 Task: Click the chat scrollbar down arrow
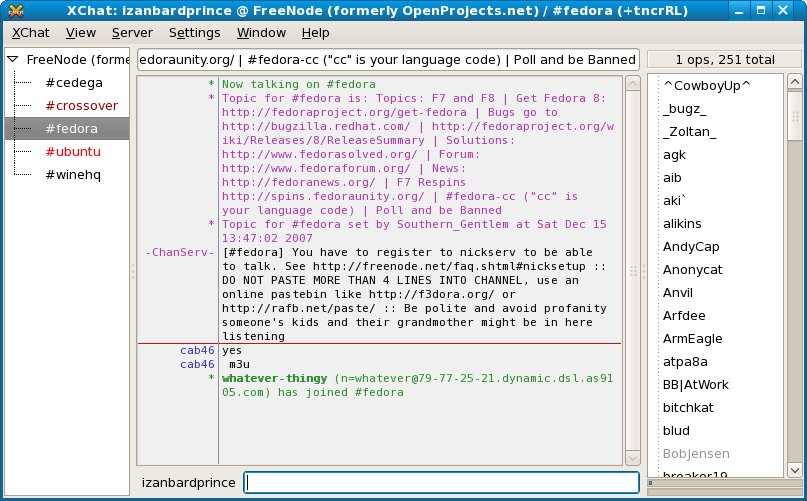pyautogui.click(x=632, y=456)
